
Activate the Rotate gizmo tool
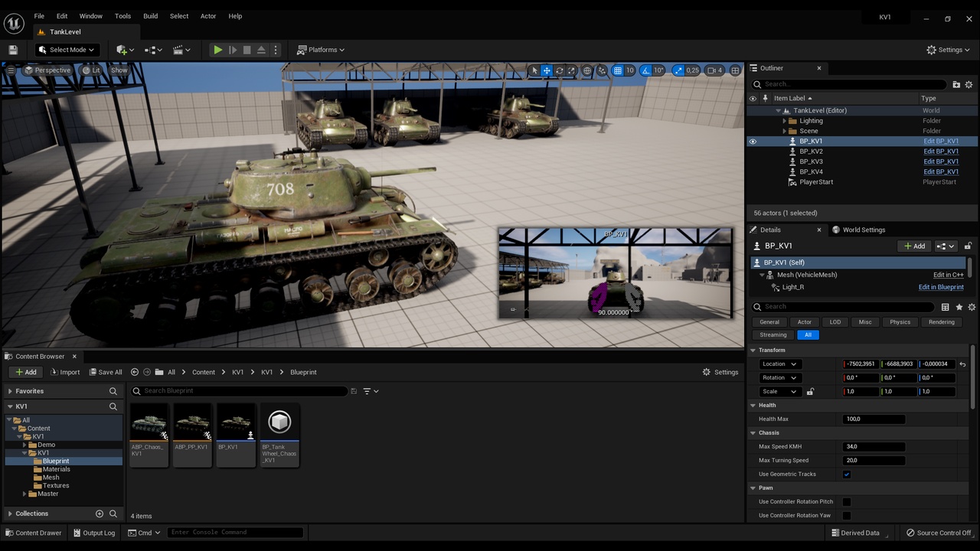pos(559,70)
